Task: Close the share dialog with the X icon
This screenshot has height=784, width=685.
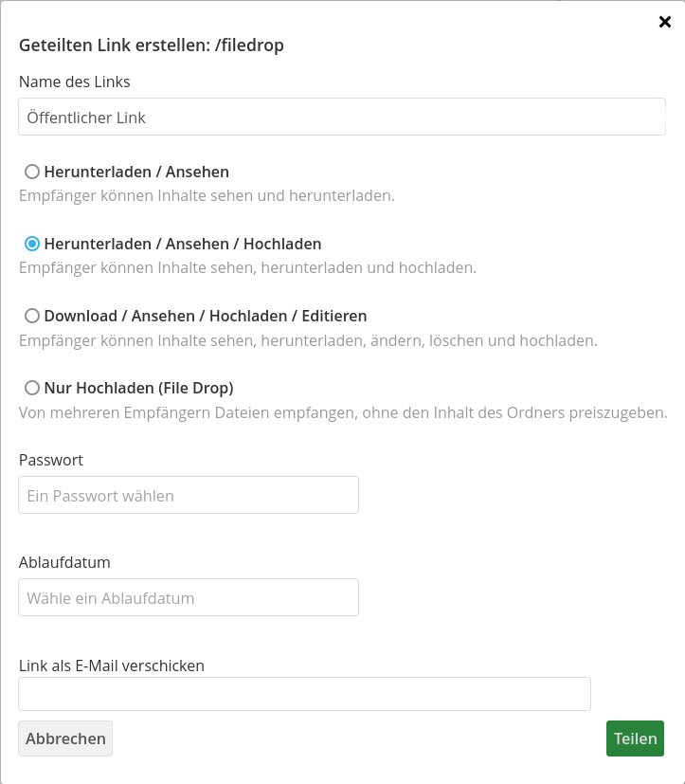Action: point(665,21)
